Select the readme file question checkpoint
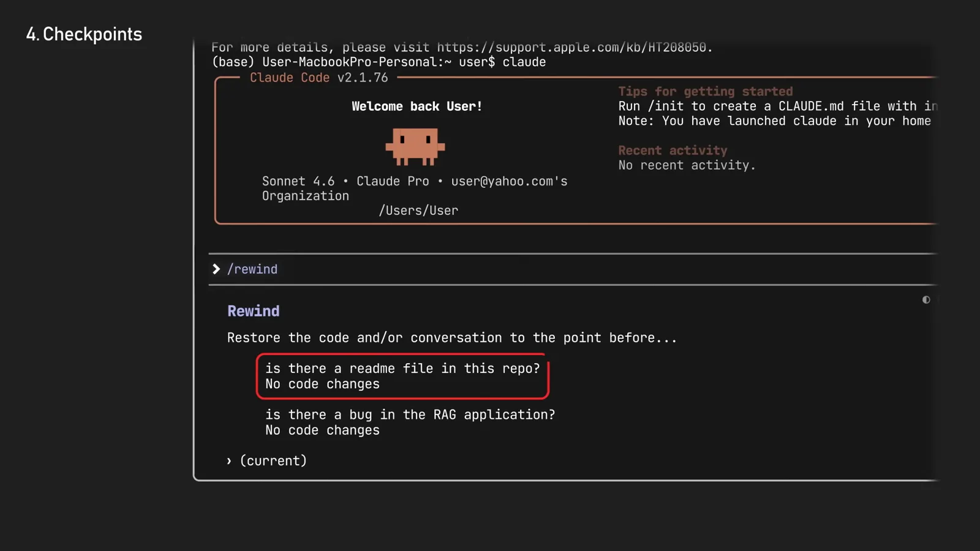This screenshot has height=551, width=980. [x=402, y=377]
